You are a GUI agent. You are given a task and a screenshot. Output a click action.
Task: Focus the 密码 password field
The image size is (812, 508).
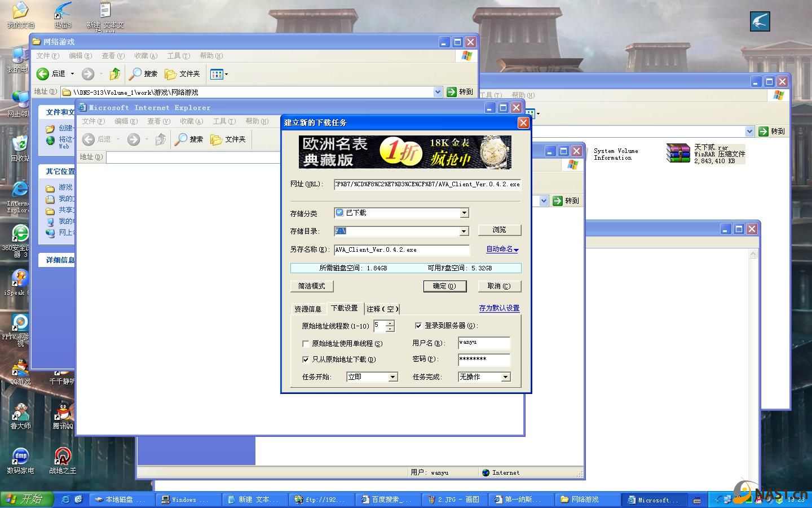click(x=484, y=359)
